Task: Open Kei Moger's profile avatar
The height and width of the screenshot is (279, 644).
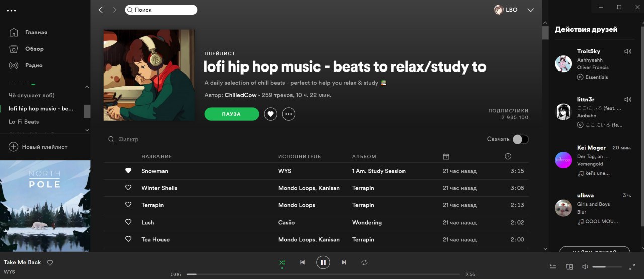Action: tap(563, 160)
